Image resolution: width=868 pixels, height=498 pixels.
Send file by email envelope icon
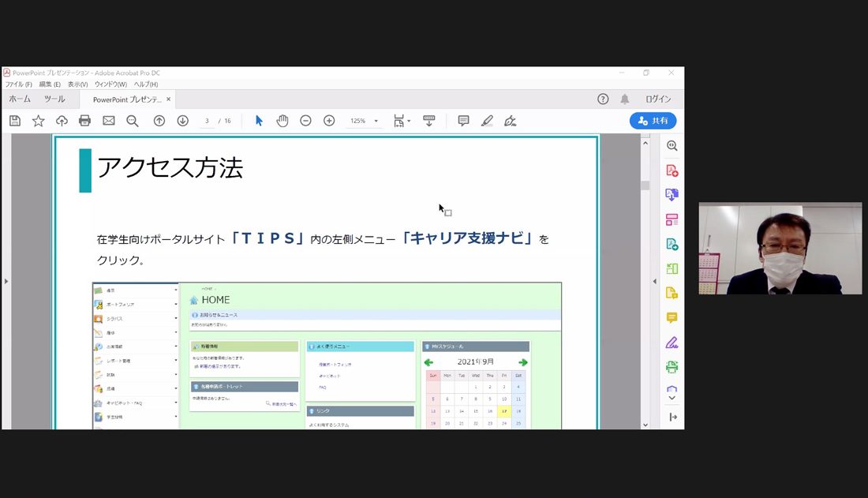(109, 121)
